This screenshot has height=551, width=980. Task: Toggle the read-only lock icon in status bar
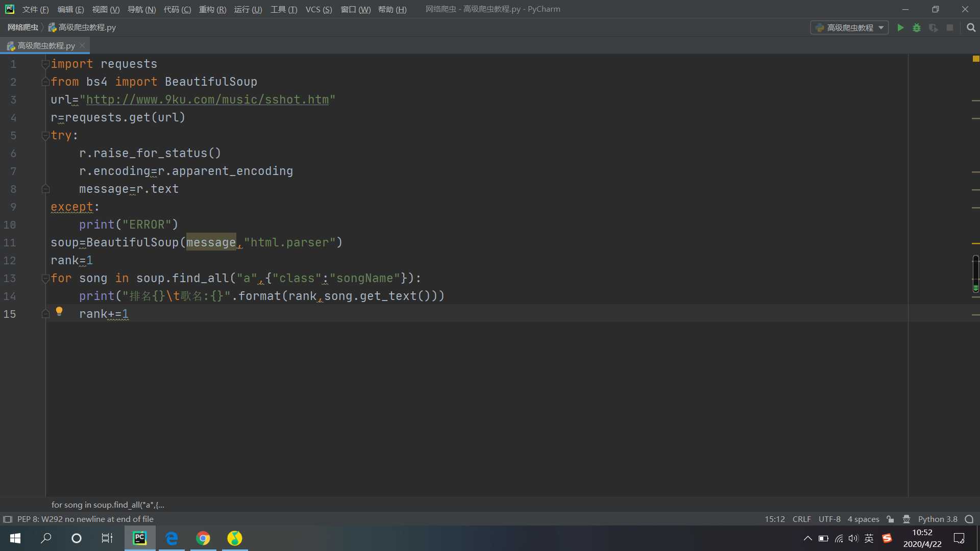890,519
